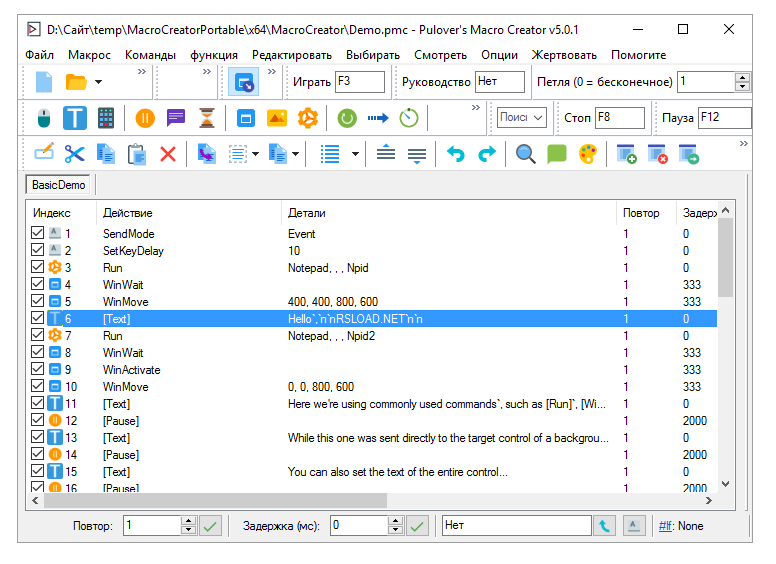Toggle checkbox for row 8 WinWait
Screen dimensions: 776x564
(x=37, y=352)
